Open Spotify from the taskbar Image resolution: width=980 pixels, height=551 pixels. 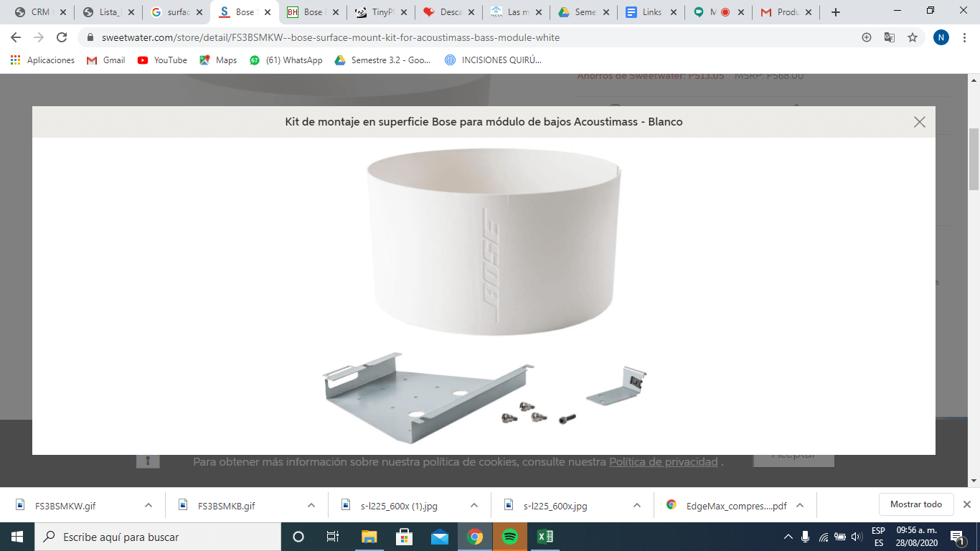click(510, 537)
